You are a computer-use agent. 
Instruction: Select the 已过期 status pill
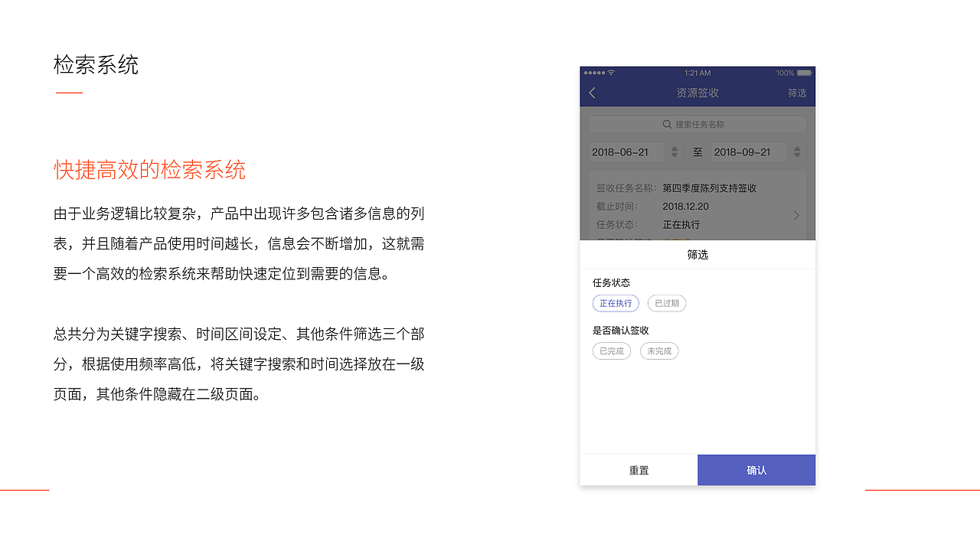click(x=666, y=303)
